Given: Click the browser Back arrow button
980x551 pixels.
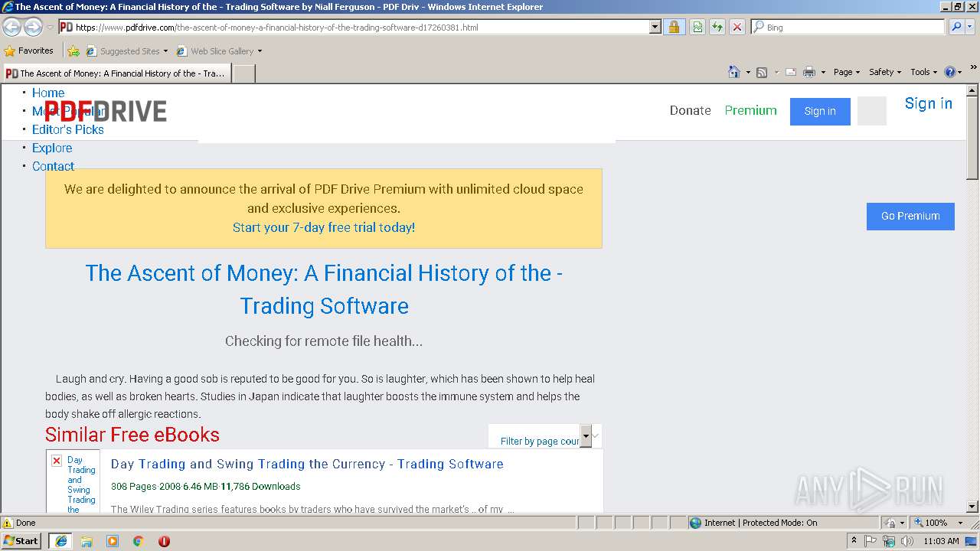Looking at the screenshot, I should click(x=11, y=27).
